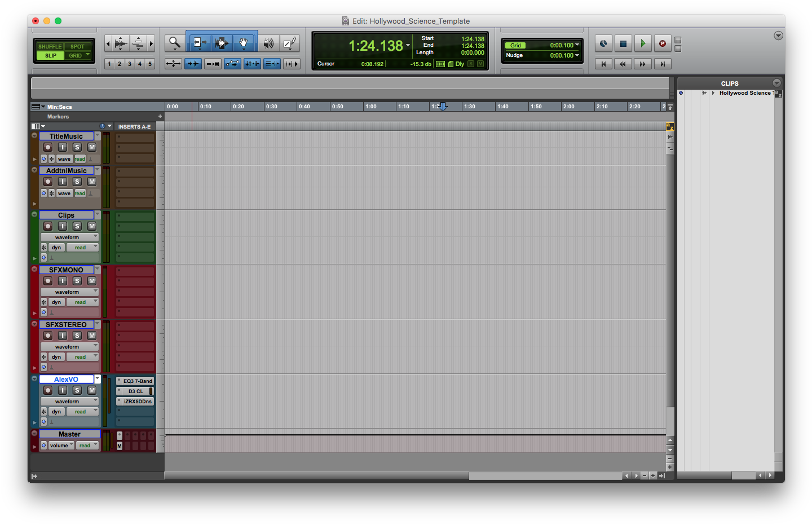Screen dimensions: 812x524
Task: Click the red Record transport button
Action: (663, 43)
